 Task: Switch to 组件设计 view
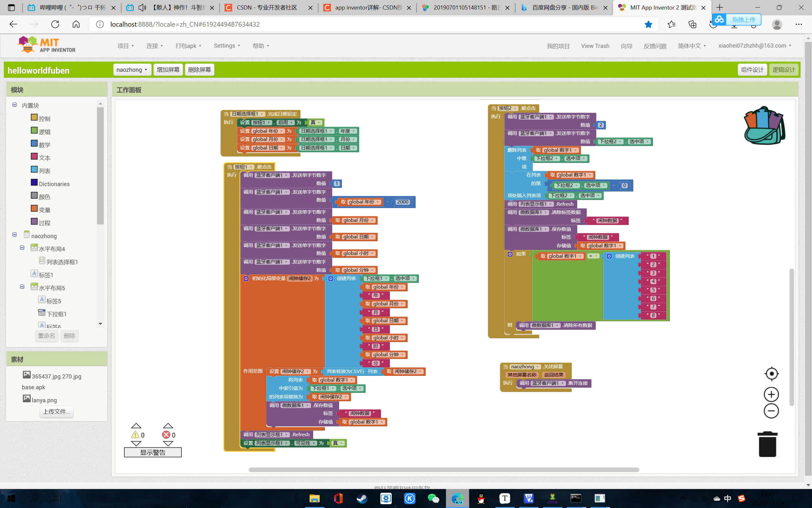752,70
